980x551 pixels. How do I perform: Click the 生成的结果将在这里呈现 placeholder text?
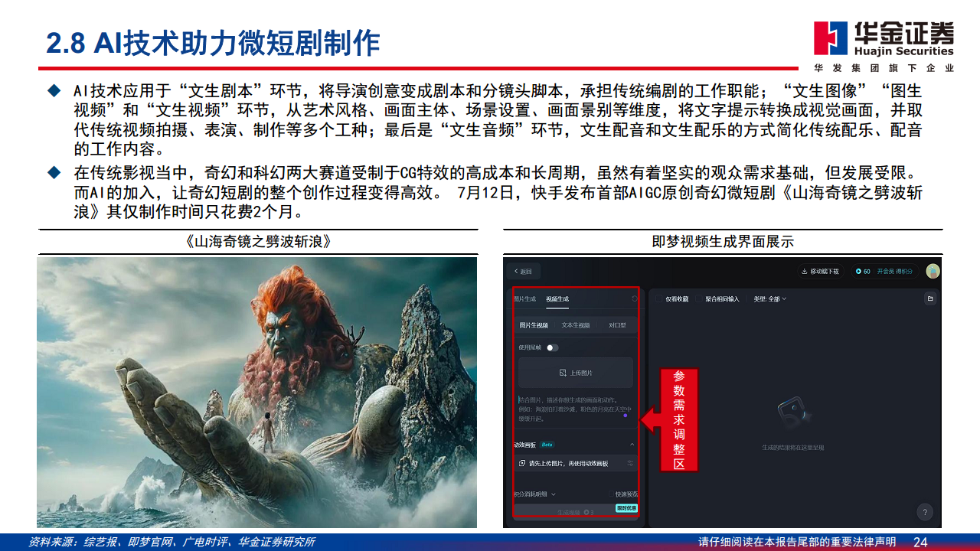click(x=793, y=447)
